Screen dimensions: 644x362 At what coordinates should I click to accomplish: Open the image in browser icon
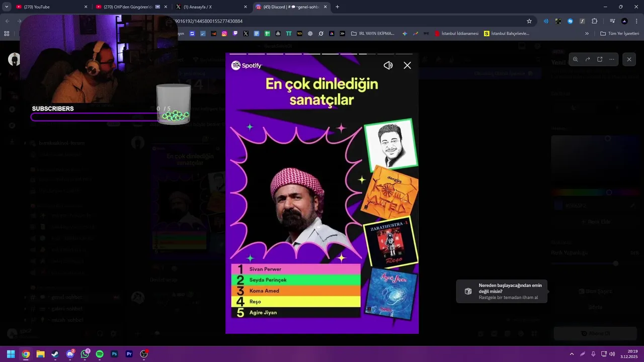(600, 59)
